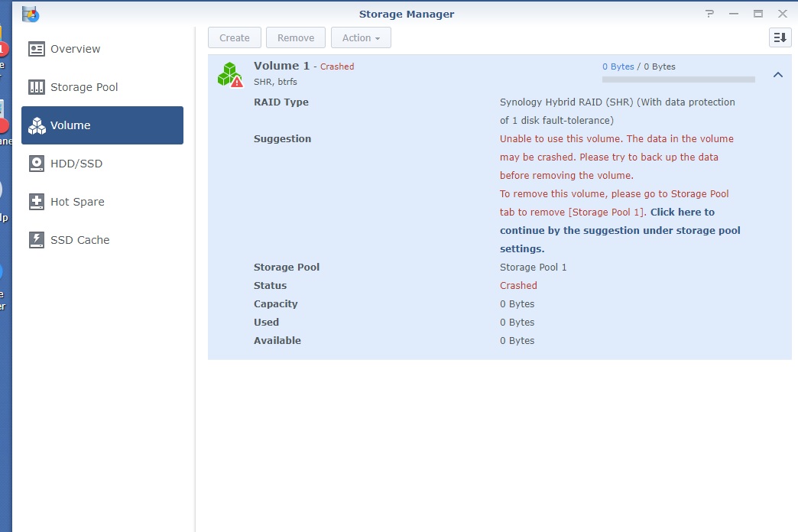Click the 'Unable to use this volume' warning text
798x532 pixels.
tap(617, 157)
